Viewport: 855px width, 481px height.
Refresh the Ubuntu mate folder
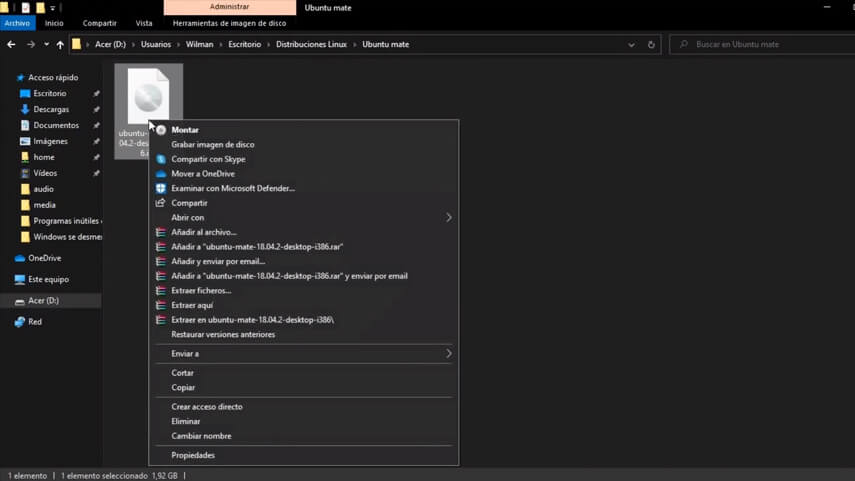click(x=651, y=45)
